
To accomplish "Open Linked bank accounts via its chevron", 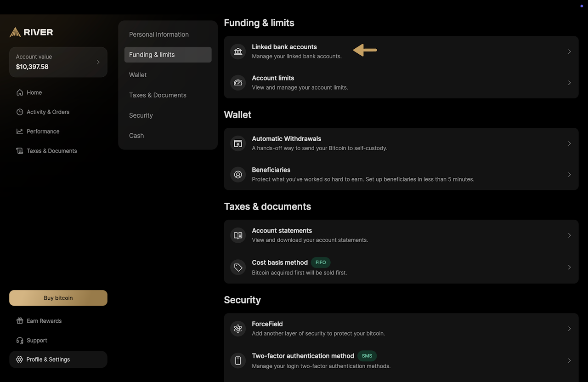I will 569,51.
